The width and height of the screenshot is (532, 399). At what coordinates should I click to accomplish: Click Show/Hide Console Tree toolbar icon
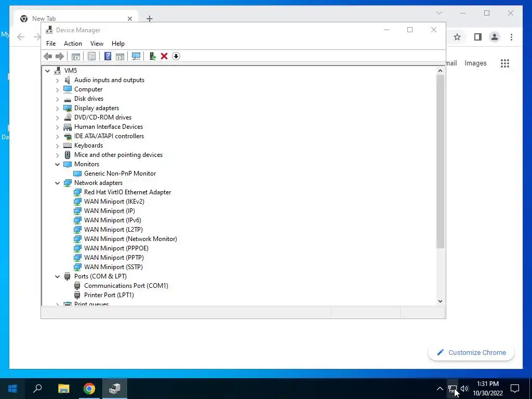(x=76, y=56)
